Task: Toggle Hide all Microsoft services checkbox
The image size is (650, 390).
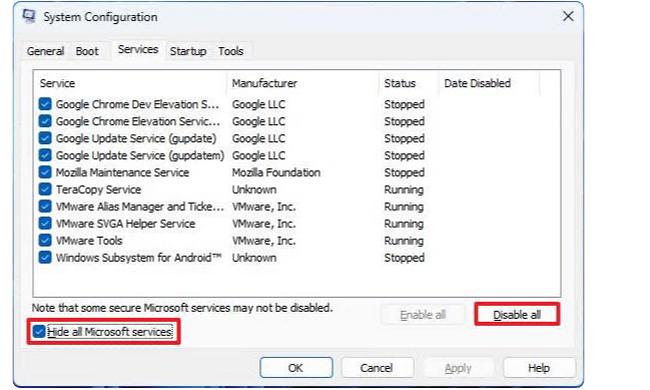Action: (x=39, y=332)
